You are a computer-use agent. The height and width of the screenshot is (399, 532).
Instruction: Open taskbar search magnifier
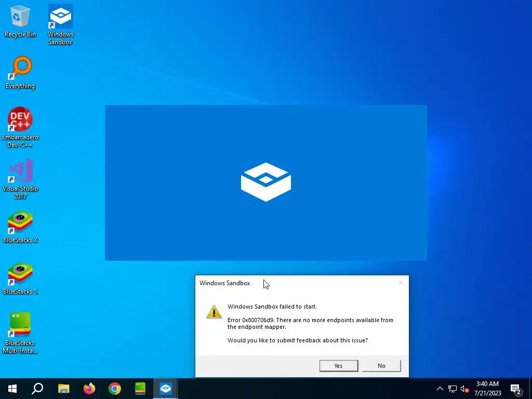tap(37, 389)
